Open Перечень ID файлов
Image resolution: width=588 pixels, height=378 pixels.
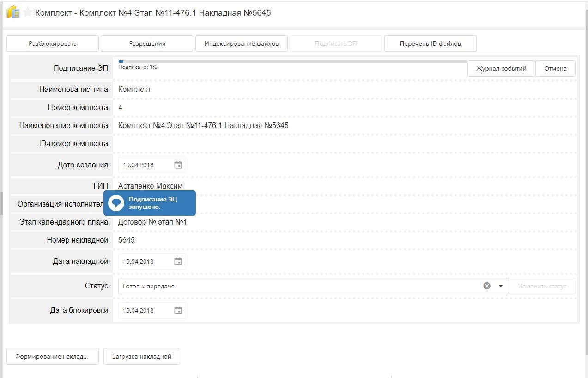tap(430, 43)
